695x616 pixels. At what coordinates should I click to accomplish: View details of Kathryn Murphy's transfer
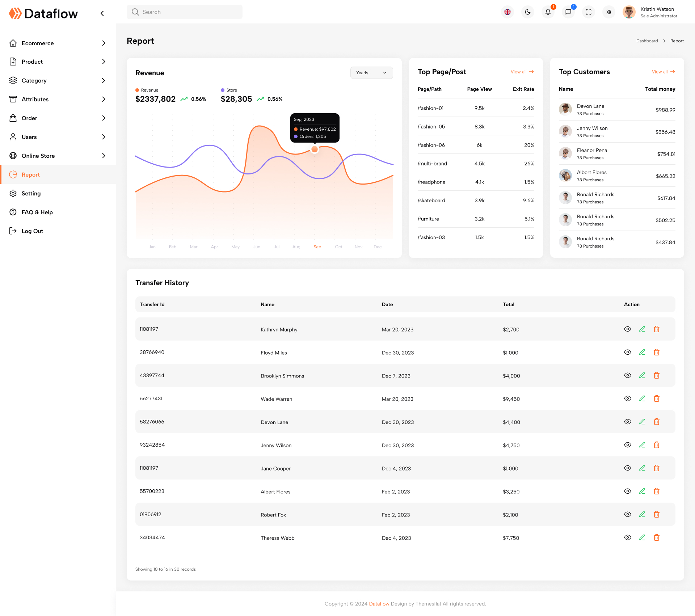click(627, 329)
